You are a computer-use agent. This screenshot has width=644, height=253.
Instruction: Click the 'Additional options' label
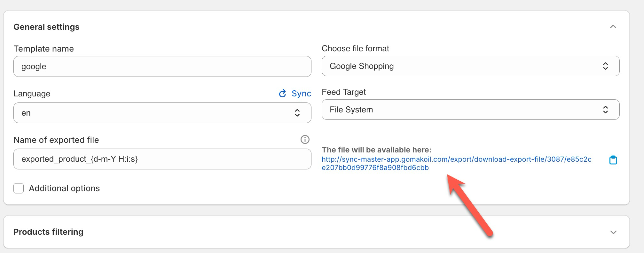coord(64,188)
